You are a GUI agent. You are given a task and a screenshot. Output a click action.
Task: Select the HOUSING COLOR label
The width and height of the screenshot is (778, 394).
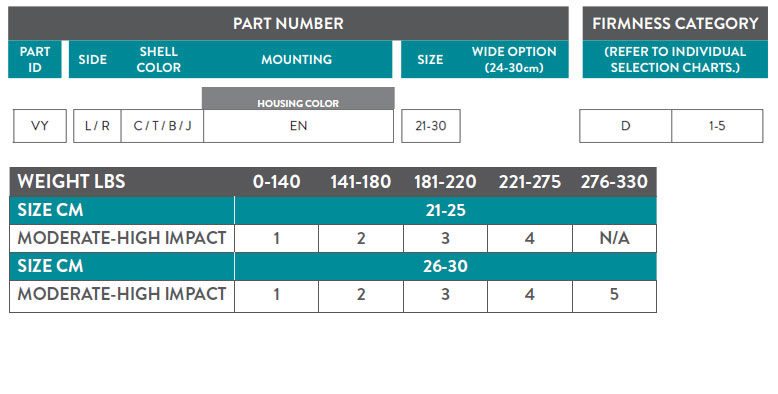tap(298, 103)
